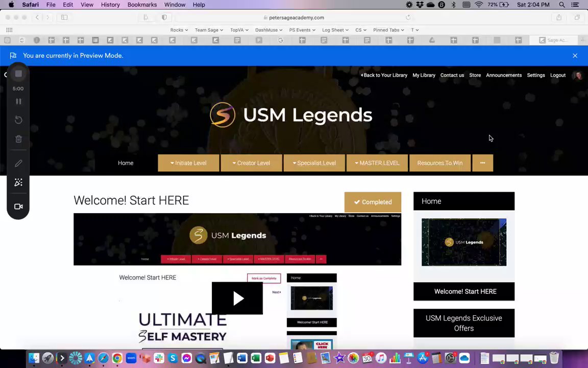Launch Google Chrome from the Dock
588x368 pixels.
point(117,358)
